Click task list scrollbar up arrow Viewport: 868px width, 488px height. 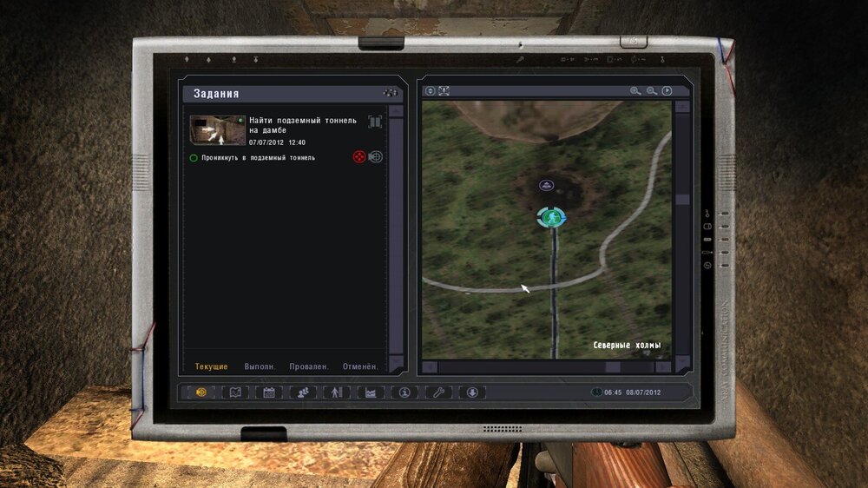[396, 110]
